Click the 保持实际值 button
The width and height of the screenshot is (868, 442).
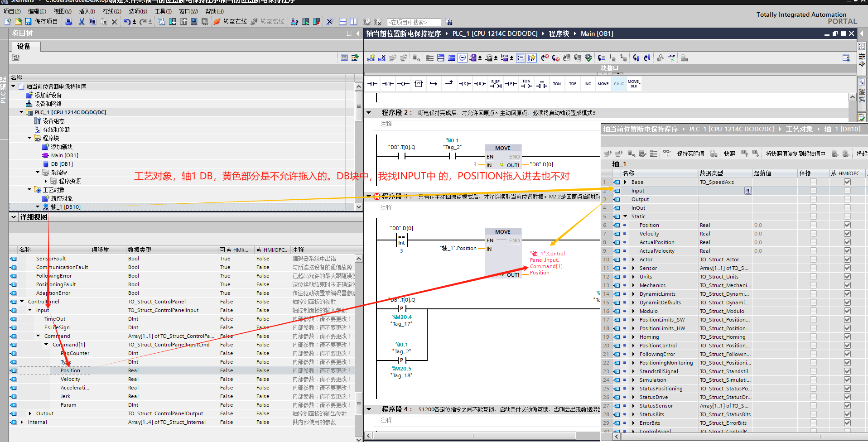tap(690, 154)
